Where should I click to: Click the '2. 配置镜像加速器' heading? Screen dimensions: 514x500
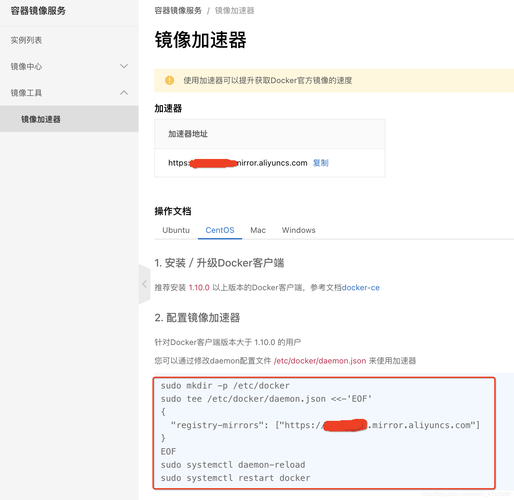coord(197,318)
